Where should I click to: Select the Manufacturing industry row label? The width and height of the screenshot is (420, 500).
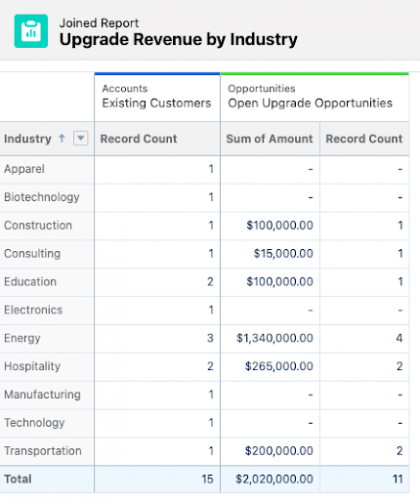(x=42, y=395)
